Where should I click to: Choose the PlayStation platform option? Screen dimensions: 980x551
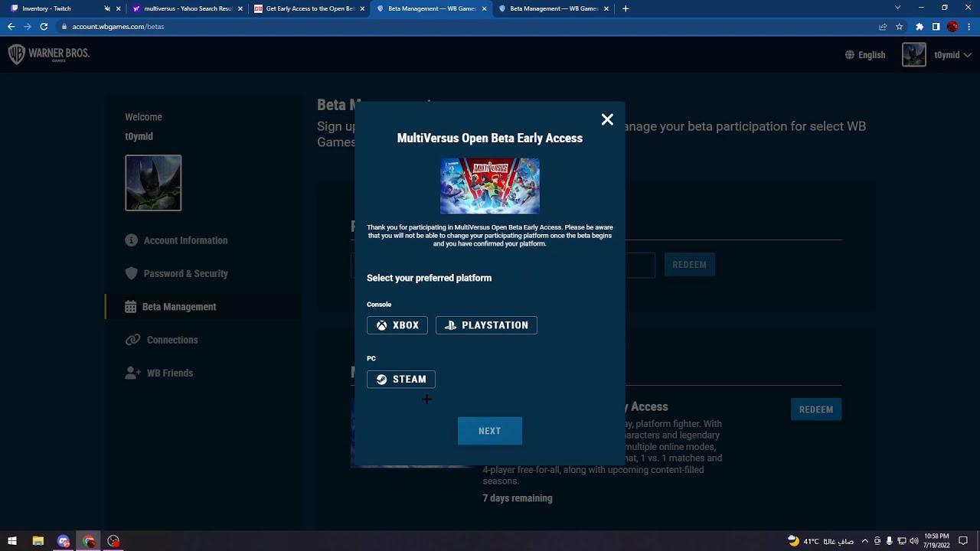click(486, 325)
